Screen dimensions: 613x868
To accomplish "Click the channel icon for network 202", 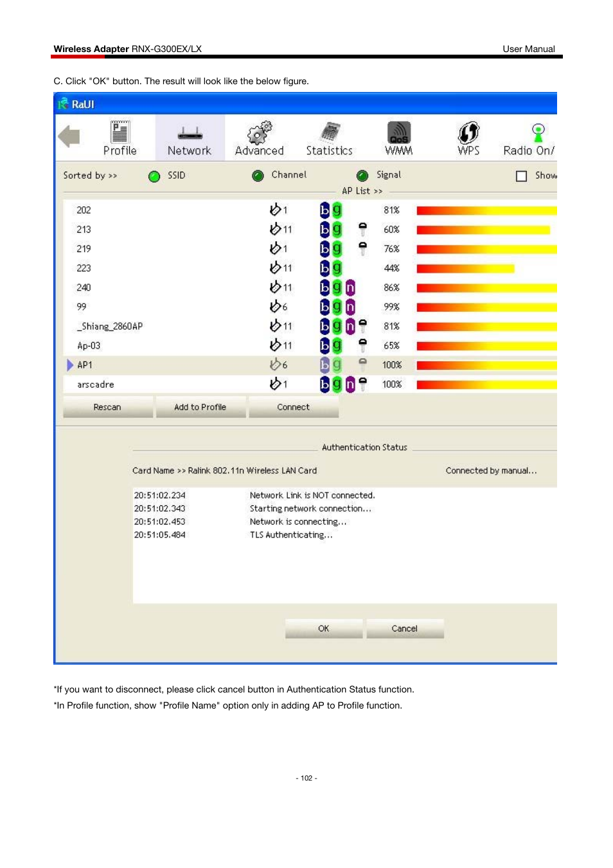I will click(x=275, y=209).
